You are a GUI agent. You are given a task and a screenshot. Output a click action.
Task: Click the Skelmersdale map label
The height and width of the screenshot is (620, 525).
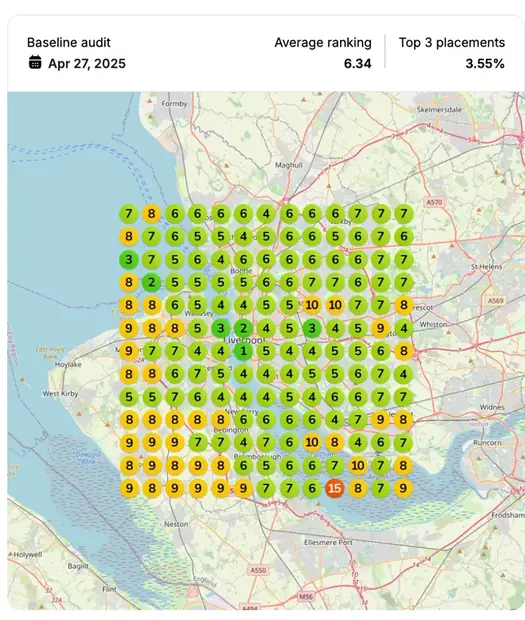click(x=439, y=110)
